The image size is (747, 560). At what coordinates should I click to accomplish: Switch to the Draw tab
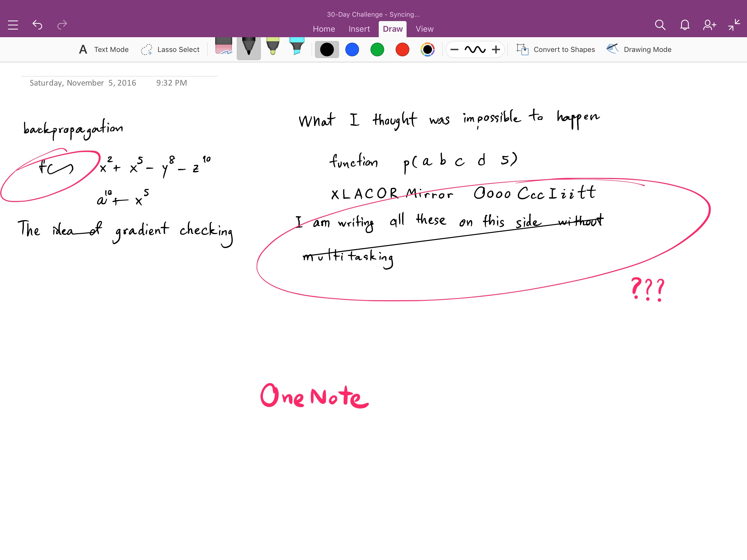coord(392,28)
